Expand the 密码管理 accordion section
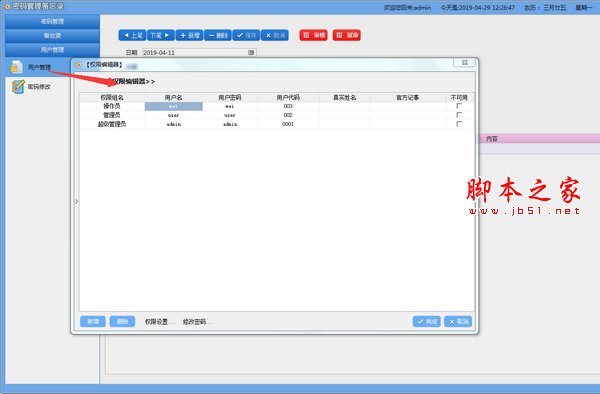This screenshot has width=600, height=394. 52,21
